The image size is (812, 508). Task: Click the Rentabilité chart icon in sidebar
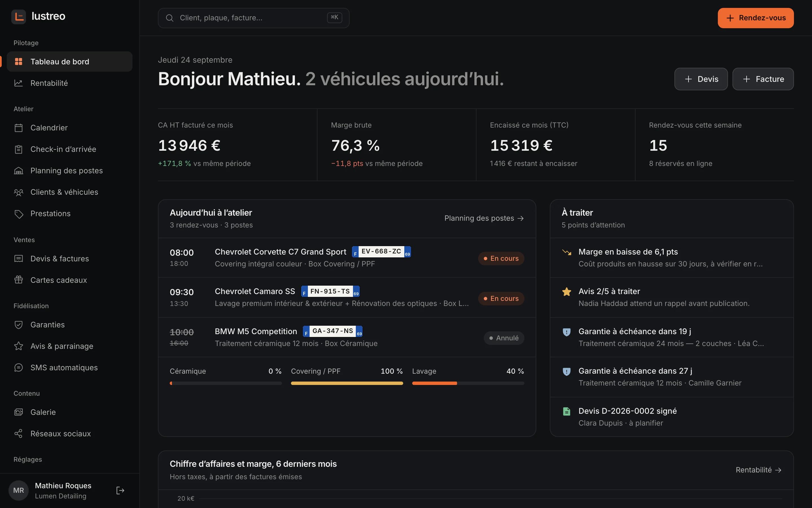coord(19,83)
